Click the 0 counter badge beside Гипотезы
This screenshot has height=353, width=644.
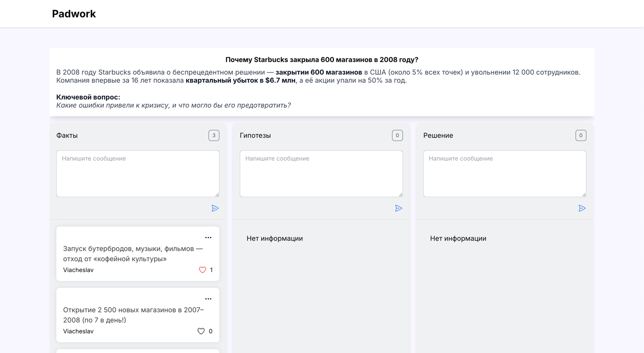coord(397,135)
